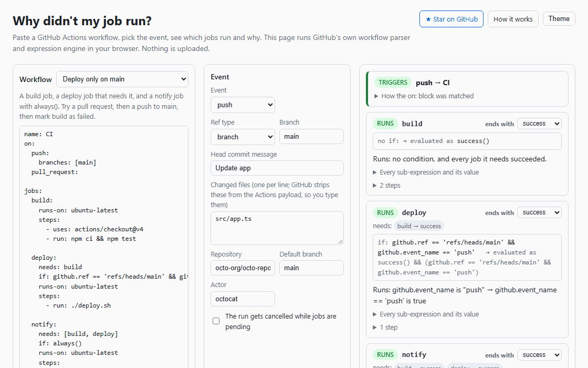Click the Changed files text area
This screenshot has height=368, width=588.
[x=277, y=228]
